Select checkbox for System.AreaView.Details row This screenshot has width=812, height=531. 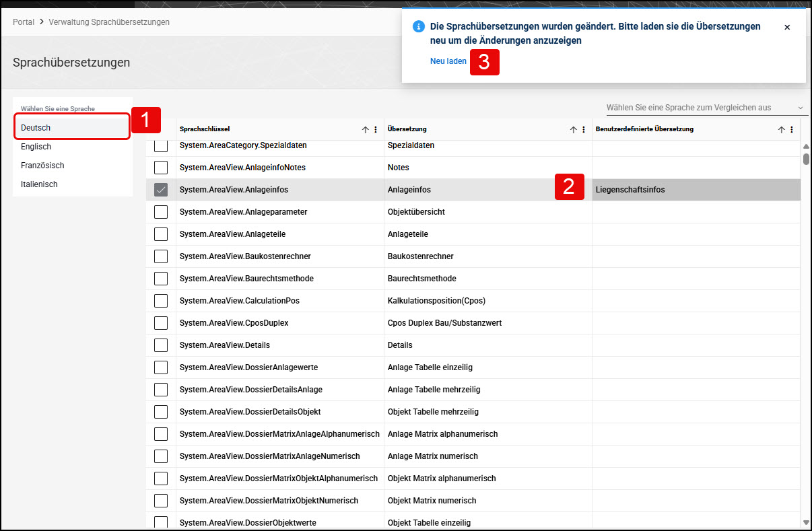(161, 345)
